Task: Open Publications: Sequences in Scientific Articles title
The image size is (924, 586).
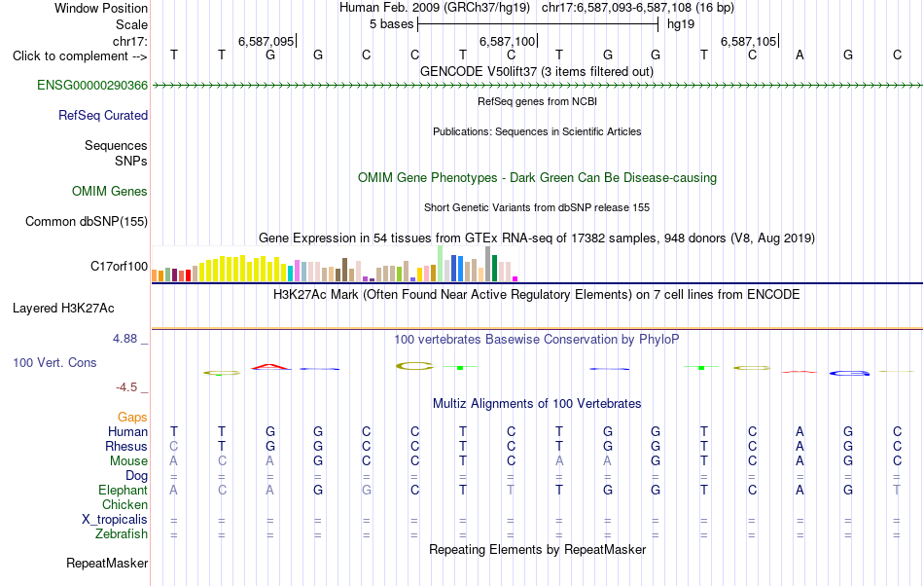Action: (537, 131)
